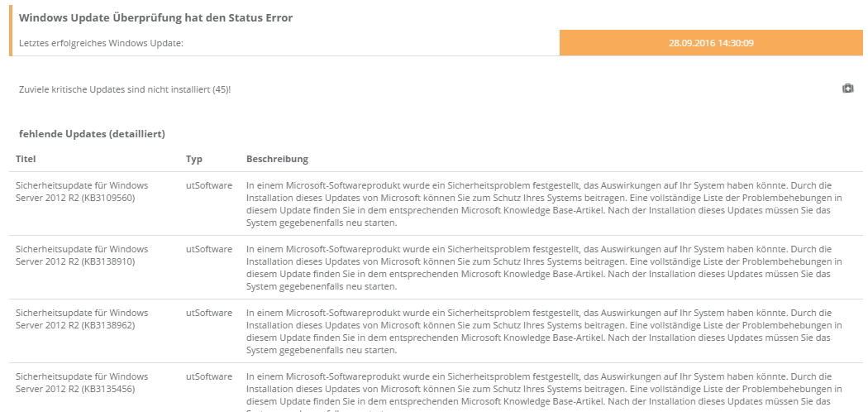Select the 'Windows Update Überprüfung' status heading

tap(155, 17)
